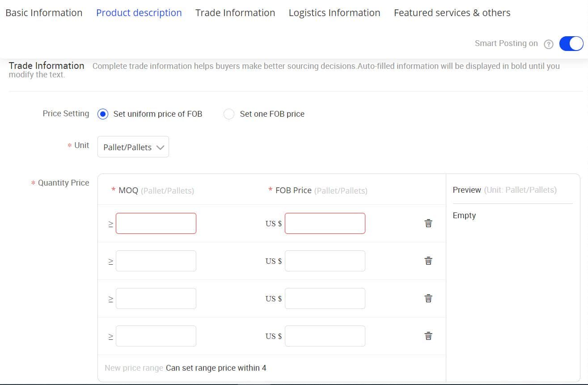Go to Basic Information tab
The height and width of the screenshot is (385, 588).
point(44,13)
